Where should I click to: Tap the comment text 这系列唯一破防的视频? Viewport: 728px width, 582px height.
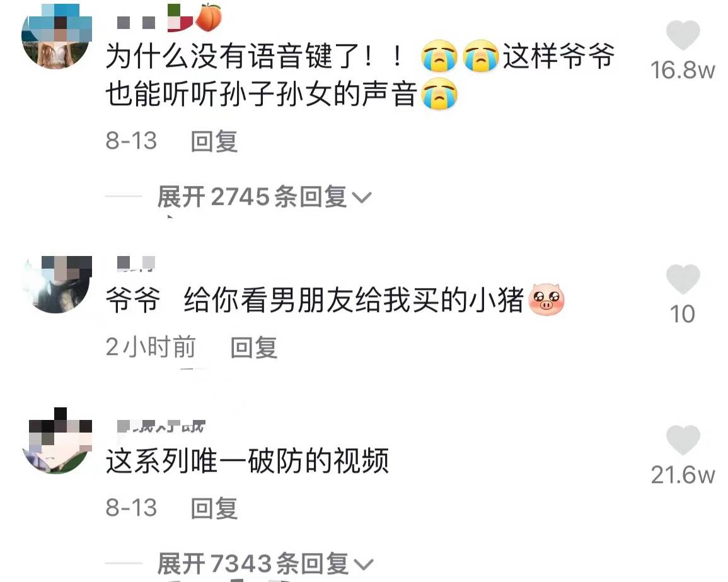point(247,461)
